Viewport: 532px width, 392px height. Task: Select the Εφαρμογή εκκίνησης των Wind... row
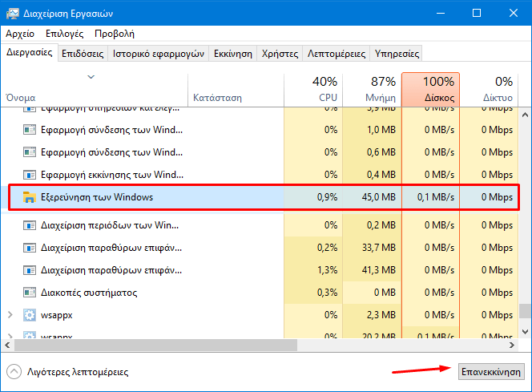click(260, 175)
